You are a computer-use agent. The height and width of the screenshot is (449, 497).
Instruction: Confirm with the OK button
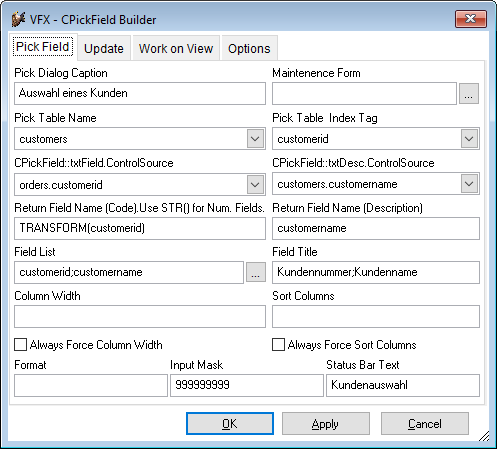pos(230,424)
